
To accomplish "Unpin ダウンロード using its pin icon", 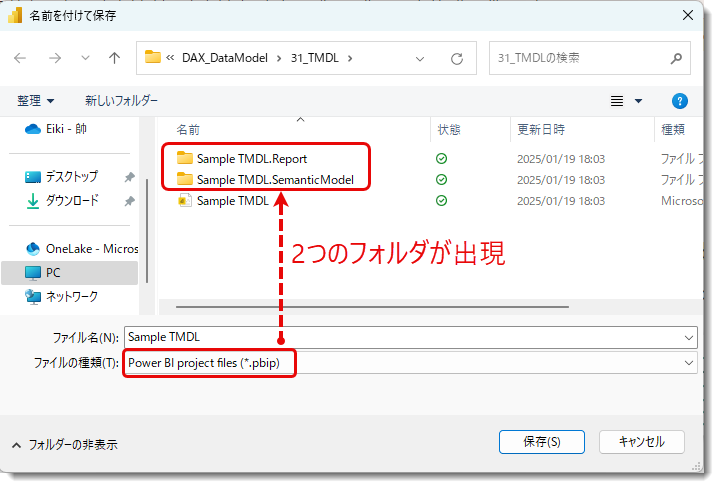I will tap(130, 201).
